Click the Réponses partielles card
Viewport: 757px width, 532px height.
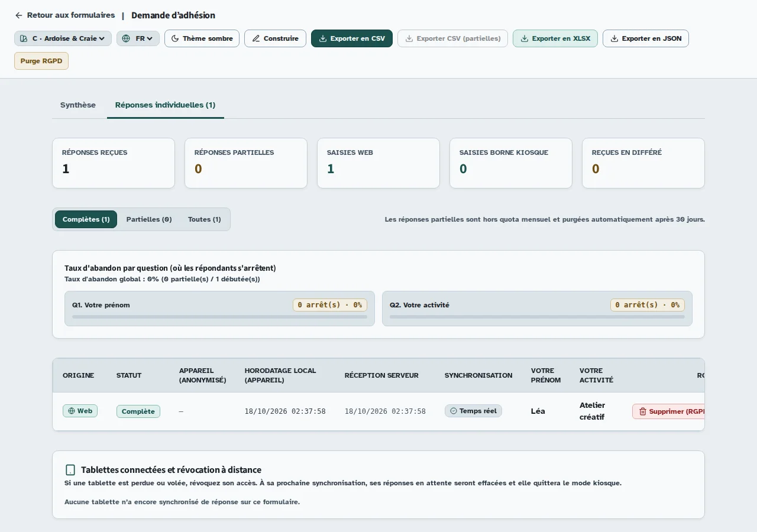(x=246, y=163)
